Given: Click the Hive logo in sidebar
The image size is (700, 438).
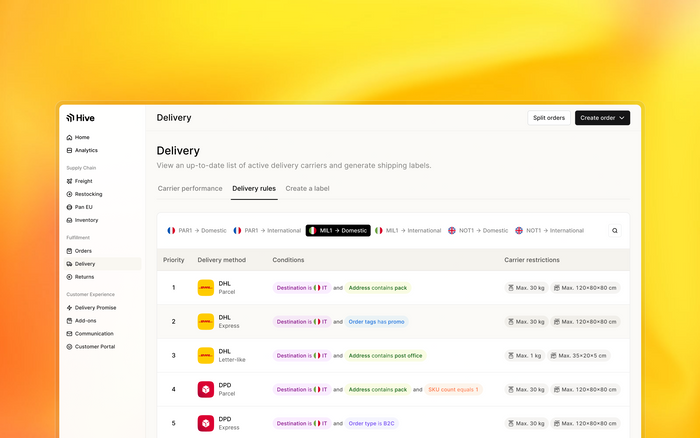Looking at the screenshot, I should [x=81, y=118].
